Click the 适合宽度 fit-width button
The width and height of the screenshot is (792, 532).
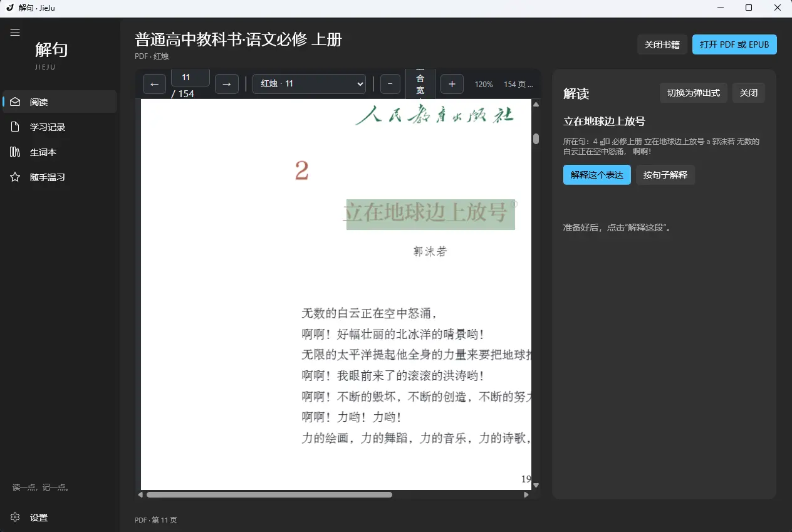click(420, 84)
